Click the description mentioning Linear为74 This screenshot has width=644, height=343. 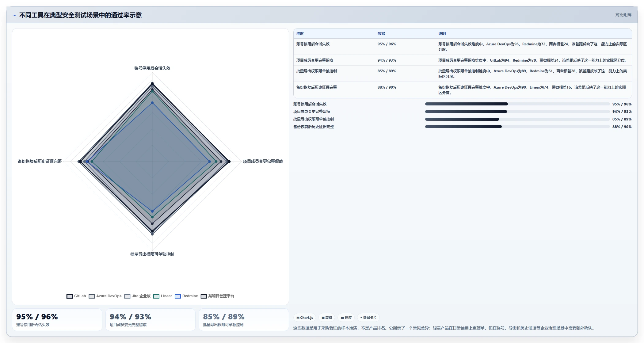coord(533,90)
